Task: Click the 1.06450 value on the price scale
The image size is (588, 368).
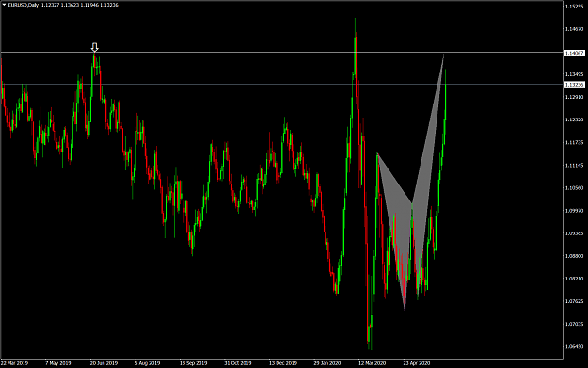Action: point(574,346)
